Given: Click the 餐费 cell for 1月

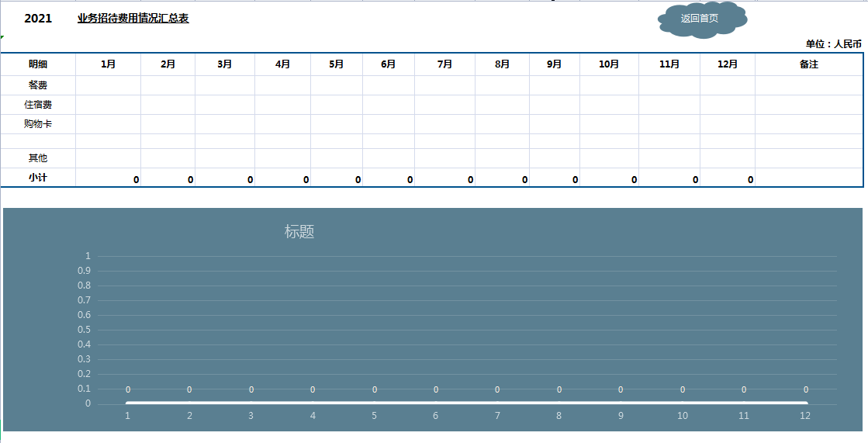Looking at the screenshot, I should (x=109, y=85).
